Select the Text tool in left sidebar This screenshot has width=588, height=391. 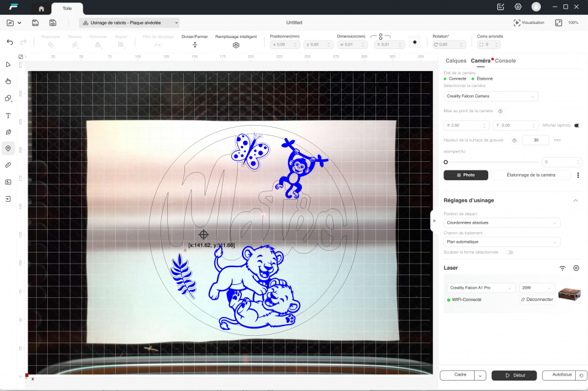(x=9, y=115)
